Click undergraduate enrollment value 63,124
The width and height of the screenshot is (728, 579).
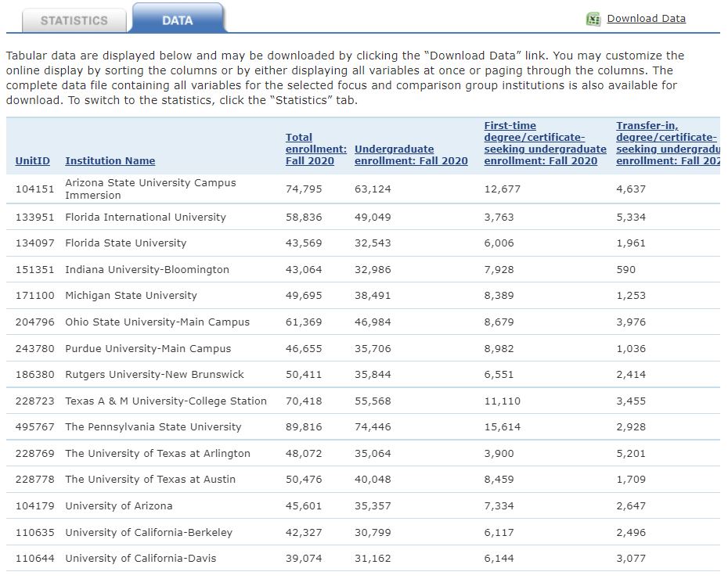pos(373,189)
